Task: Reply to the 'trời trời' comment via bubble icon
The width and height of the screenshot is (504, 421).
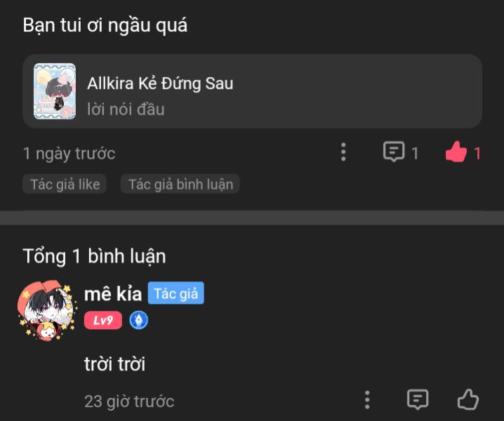Action: point(418,400)
